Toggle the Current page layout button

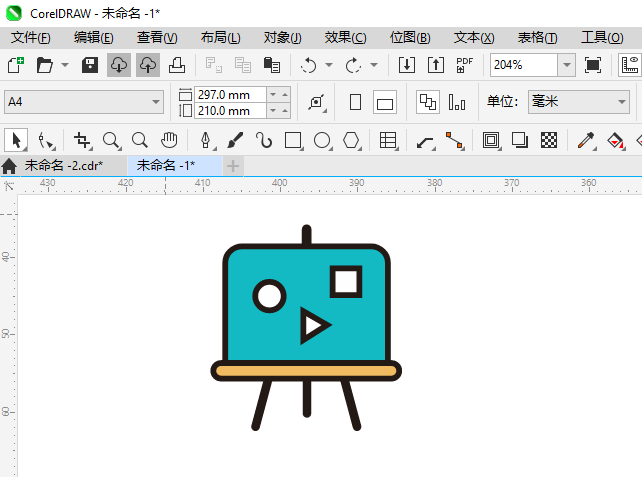[457, 102]
